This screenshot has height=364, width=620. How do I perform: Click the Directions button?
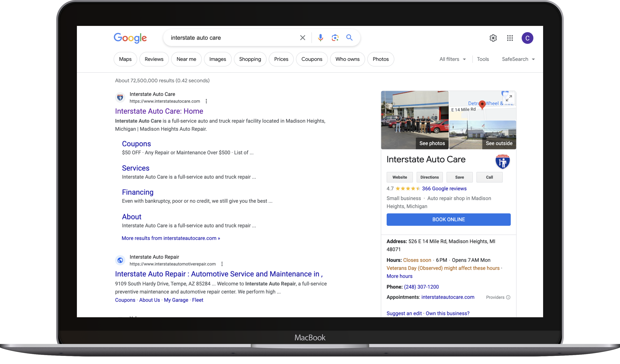coord(429,177)
